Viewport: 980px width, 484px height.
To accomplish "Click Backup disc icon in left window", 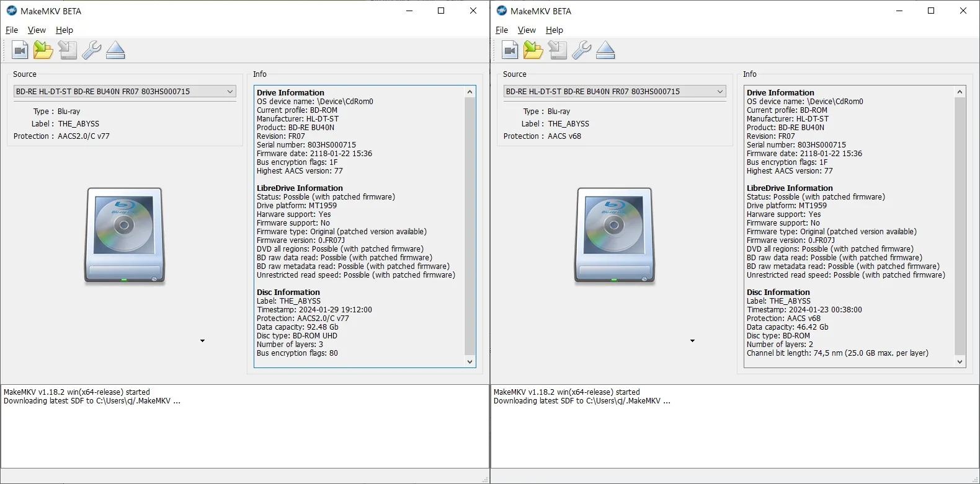I will point(67,50).
